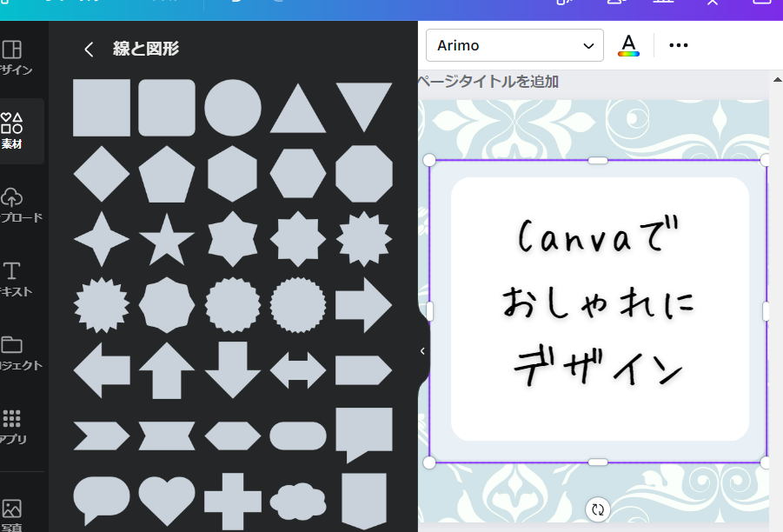
Task: Collapse the side panel with the arrow handle
Action: (x=422, y=351)
